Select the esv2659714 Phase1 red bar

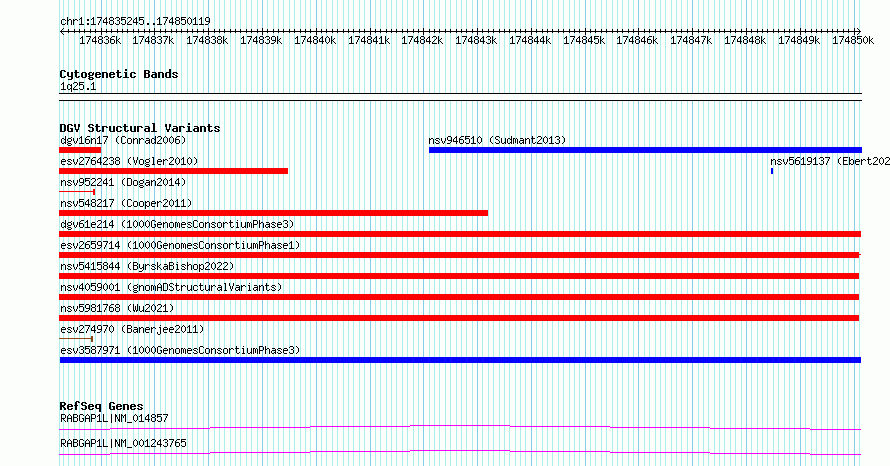tap(460, 255)
